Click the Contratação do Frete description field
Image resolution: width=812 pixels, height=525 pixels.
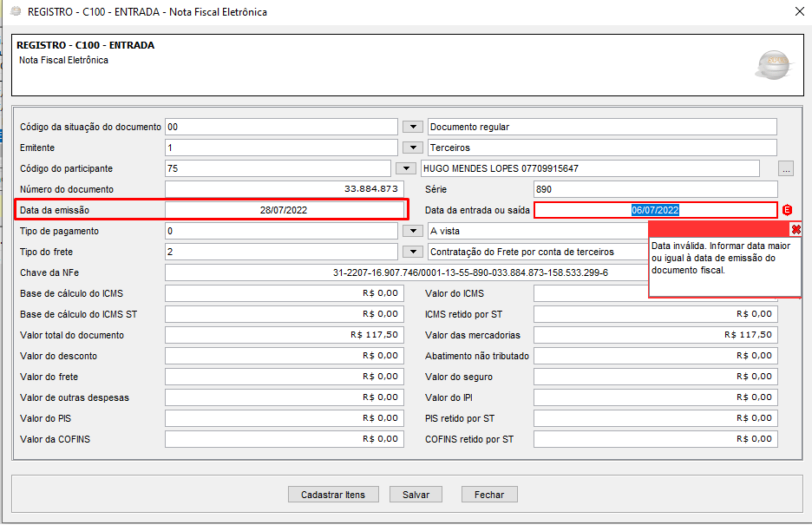click(x=538, y=252)
